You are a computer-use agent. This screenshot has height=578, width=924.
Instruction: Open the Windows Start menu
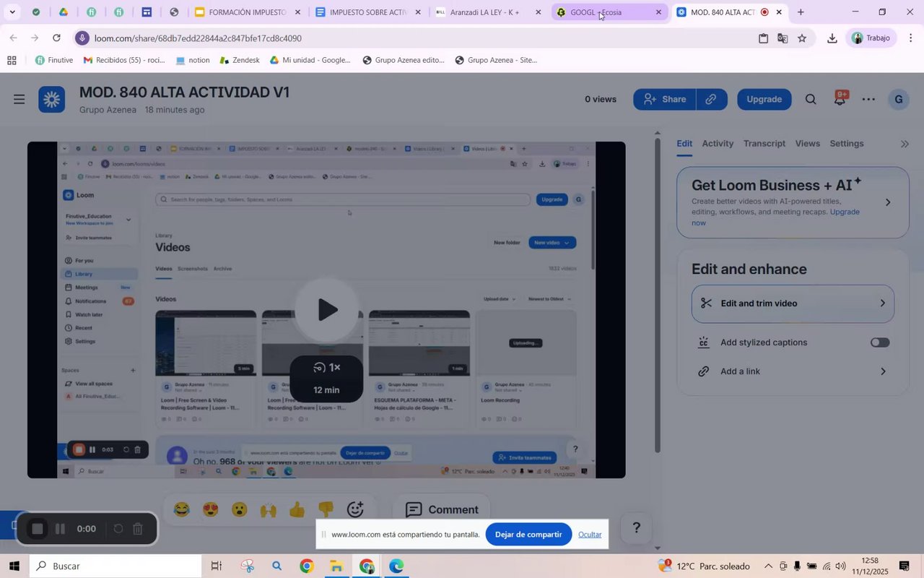click(14, 566)
